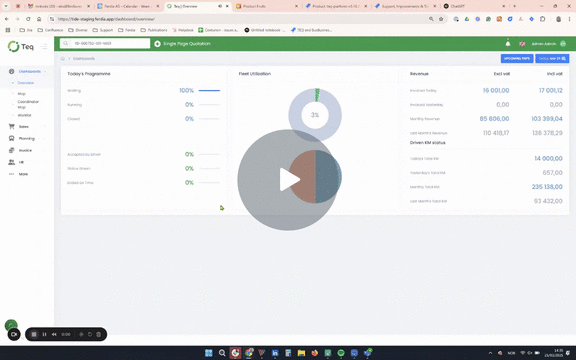Click the search field in the green header
The width and height of the screenshot is (576, 360).
(x=105, y=43)
